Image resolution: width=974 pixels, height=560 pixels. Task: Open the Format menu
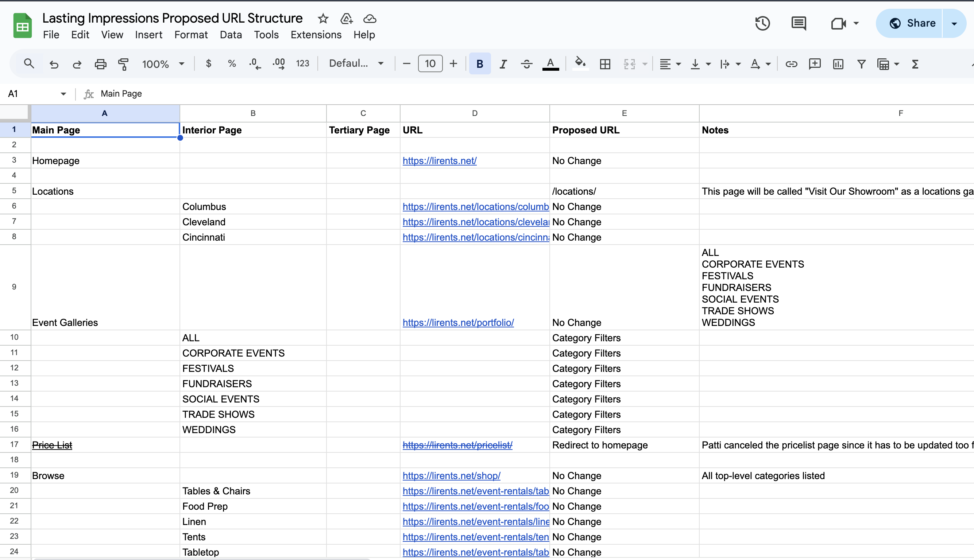[x=191, y=35]
